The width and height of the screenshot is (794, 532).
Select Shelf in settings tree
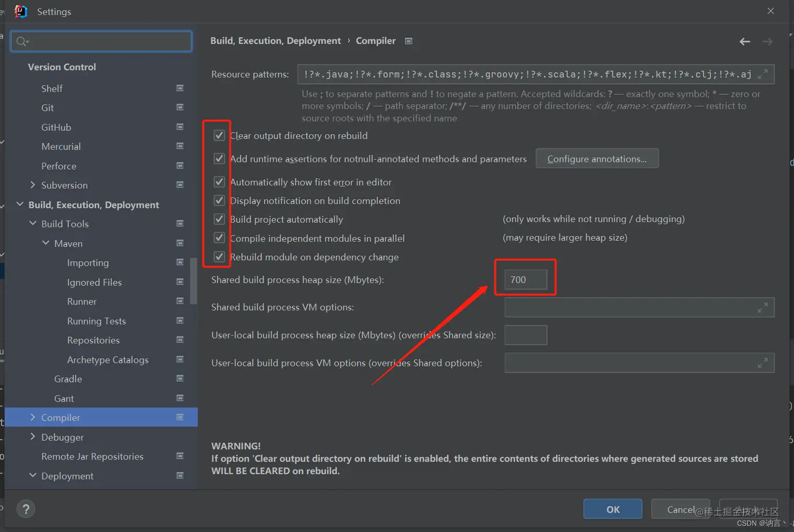[52, 89]
